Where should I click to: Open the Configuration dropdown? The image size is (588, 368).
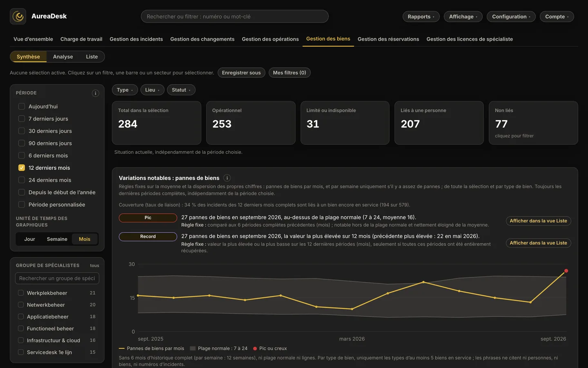pos(511,16)
